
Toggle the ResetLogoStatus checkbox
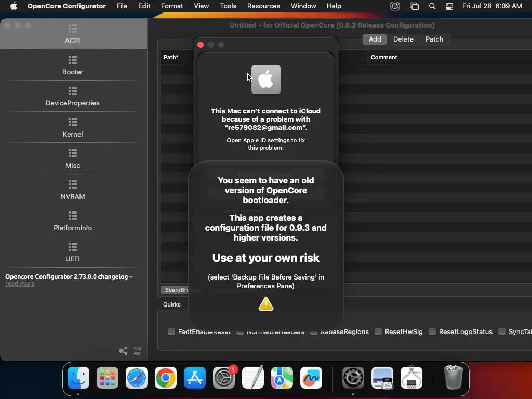(432, 331)
